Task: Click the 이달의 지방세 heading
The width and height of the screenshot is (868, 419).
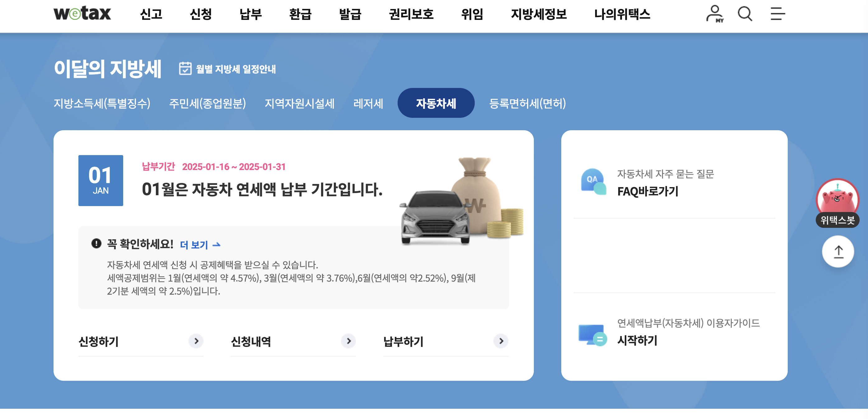Action: coord(108,69)
